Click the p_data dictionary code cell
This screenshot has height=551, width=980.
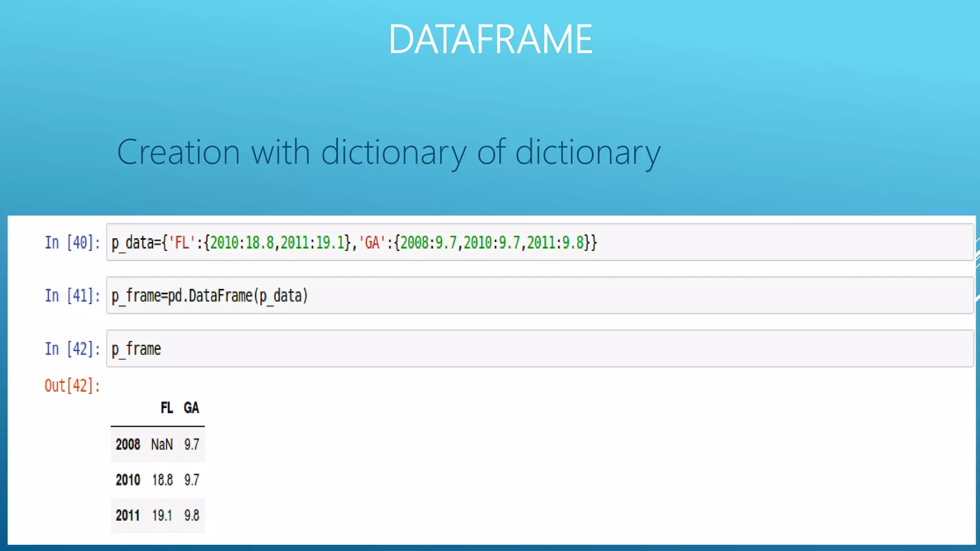tap(540, 242)
